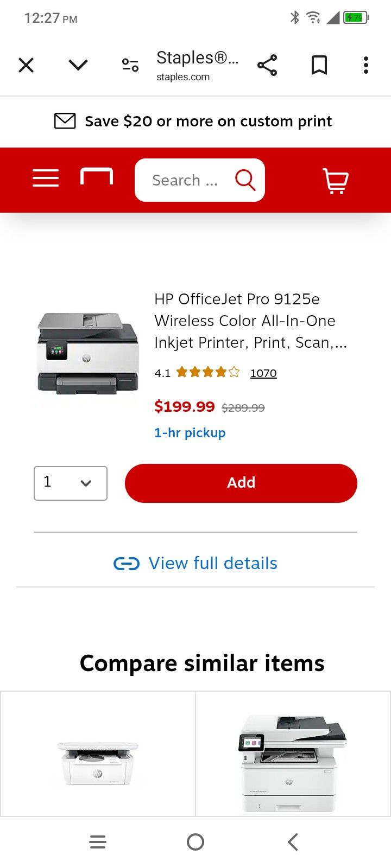Image resolution: width=391 pixels, height=868 pixels.
Task: Go to Staples home via logo
Action: click(x=97, y=177)
